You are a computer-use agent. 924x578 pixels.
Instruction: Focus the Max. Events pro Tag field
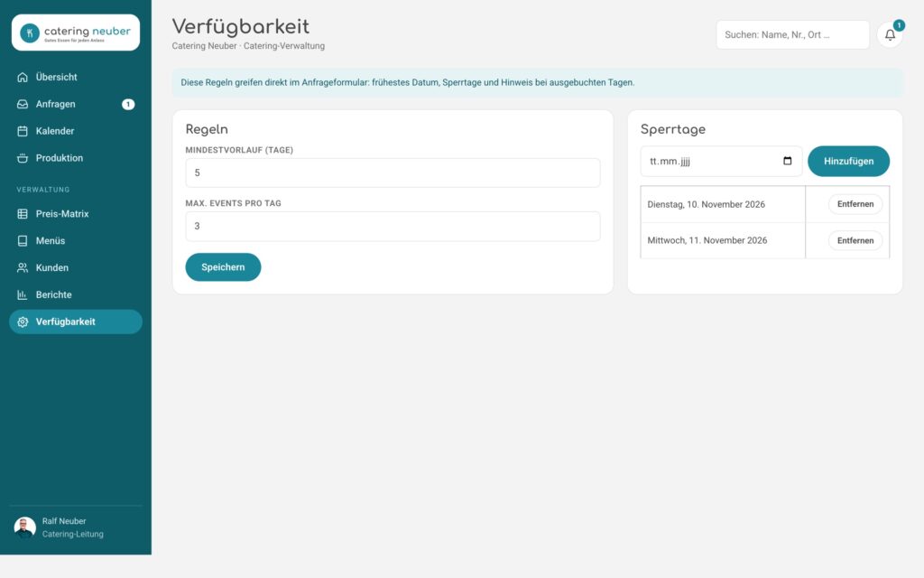pyautogui.click(x=393, y=227)
